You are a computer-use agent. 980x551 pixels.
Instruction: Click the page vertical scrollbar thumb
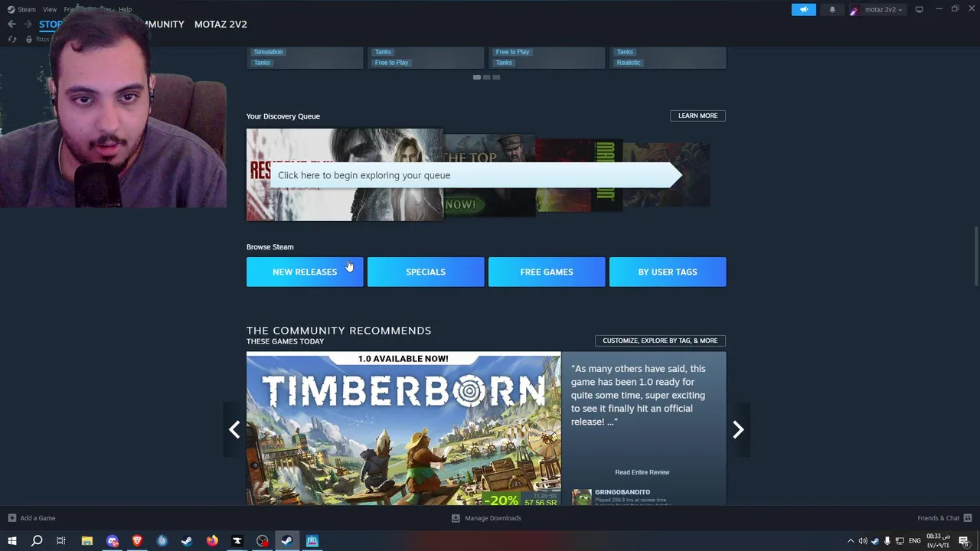[975, 256]
